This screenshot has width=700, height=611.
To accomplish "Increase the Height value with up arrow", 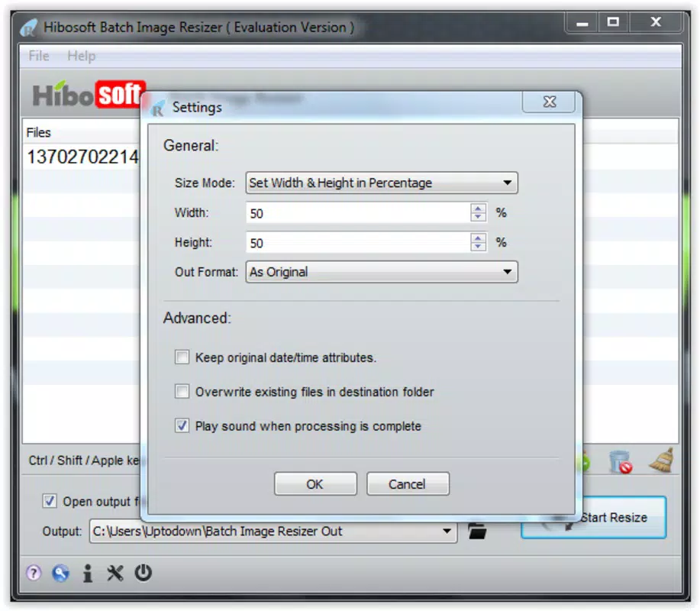I will [x=478, y=238].
